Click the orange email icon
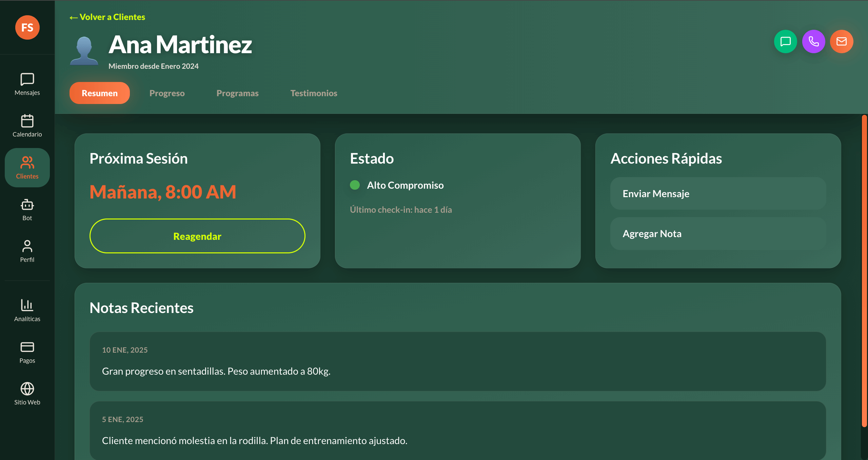This screenshot has height=460, width=868. coord(842,41)
